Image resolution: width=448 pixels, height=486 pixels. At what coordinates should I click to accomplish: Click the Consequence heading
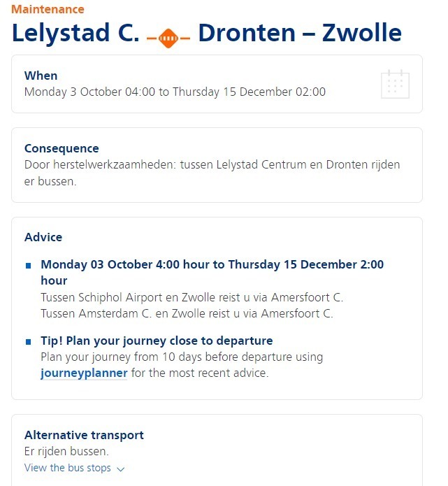(62, 148)
